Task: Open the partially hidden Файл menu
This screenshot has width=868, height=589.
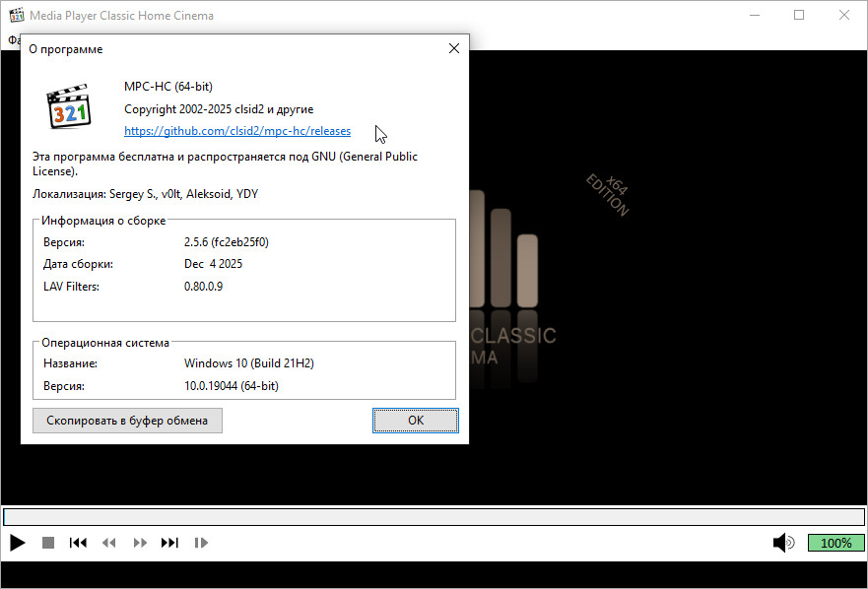Action: 13,40
